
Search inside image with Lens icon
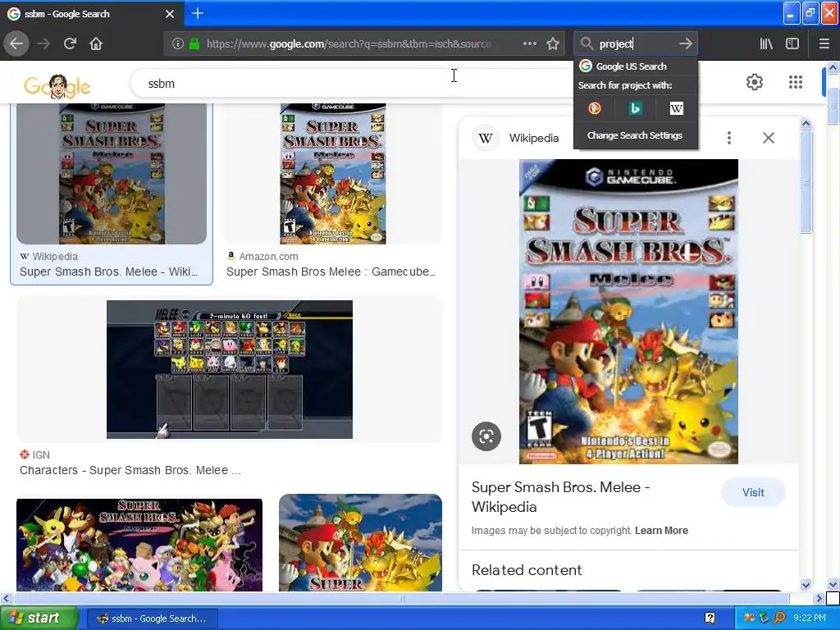[486, 436]
